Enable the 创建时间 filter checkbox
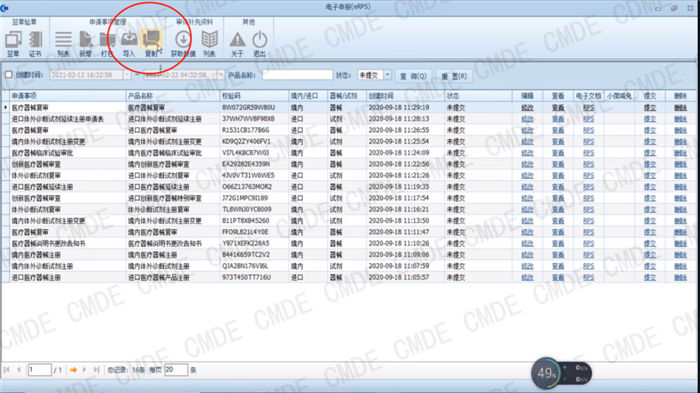700x393 pixels. tap(8, 75)
